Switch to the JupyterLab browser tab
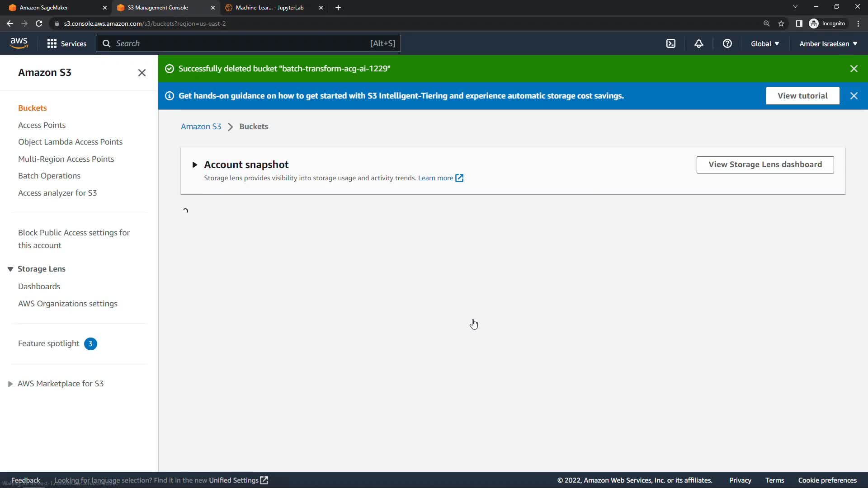The height and width of the screenshot is (488, 868). point(269,8)
